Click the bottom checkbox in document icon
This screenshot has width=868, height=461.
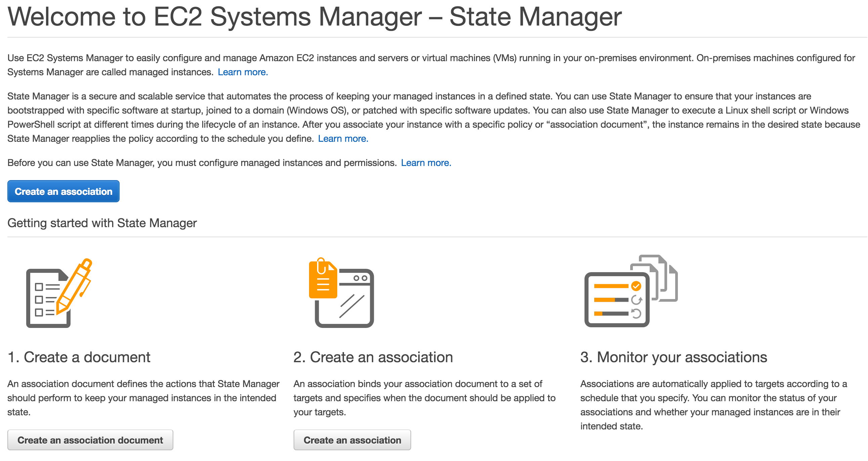[39, 312]
